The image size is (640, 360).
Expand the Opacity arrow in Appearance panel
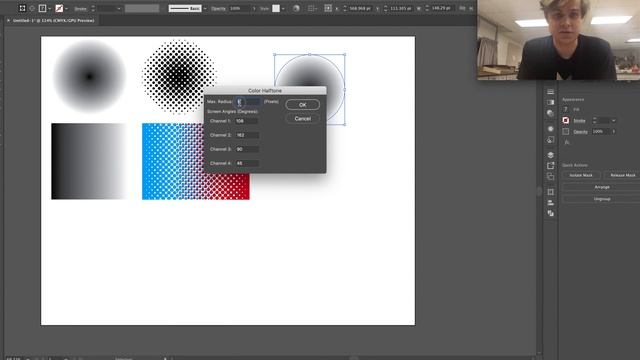[613, 131]
